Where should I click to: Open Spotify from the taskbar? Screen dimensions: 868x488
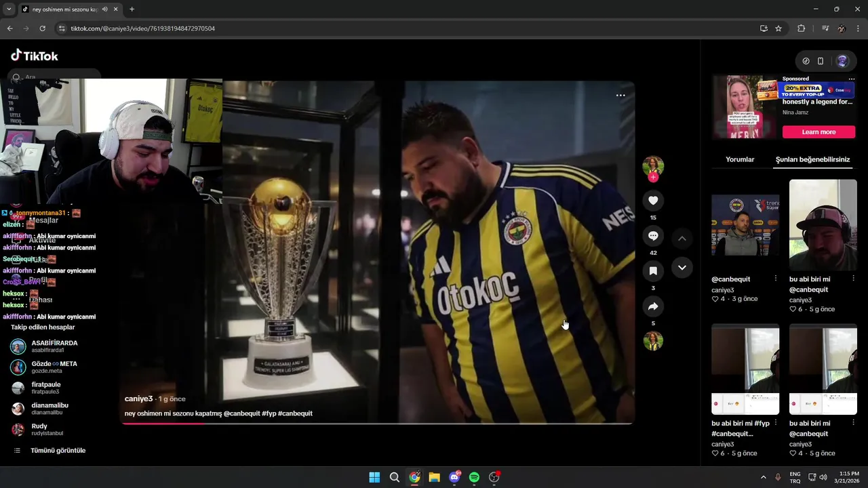click(x=474, y=477)
